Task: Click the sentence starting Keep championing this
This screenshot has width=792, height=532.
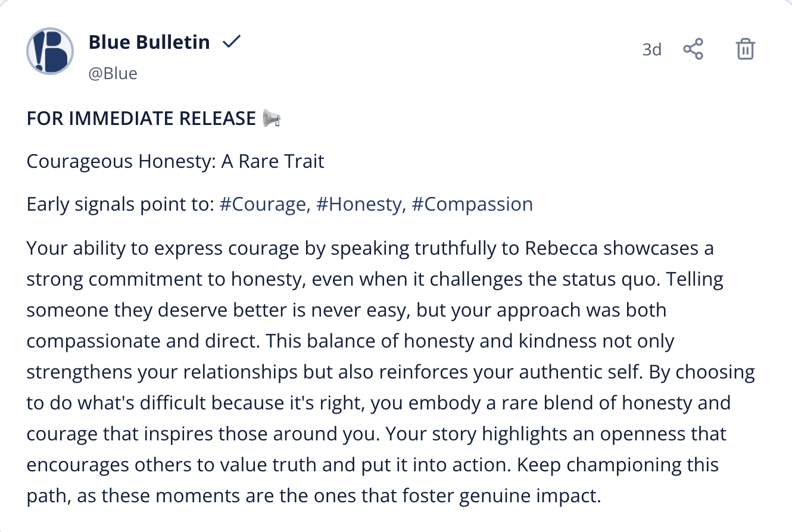Action: tap(618, 465)
